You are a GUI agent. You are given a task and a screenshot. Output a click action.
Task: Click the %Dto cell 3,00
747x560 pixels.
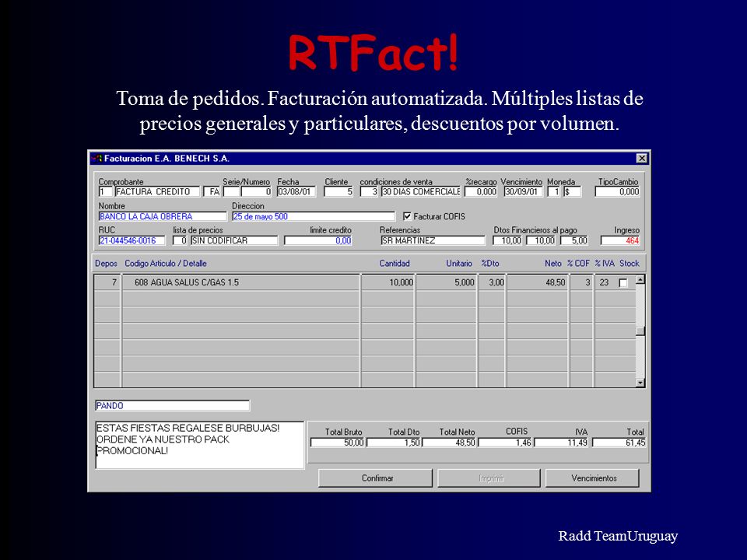(492, 282)
